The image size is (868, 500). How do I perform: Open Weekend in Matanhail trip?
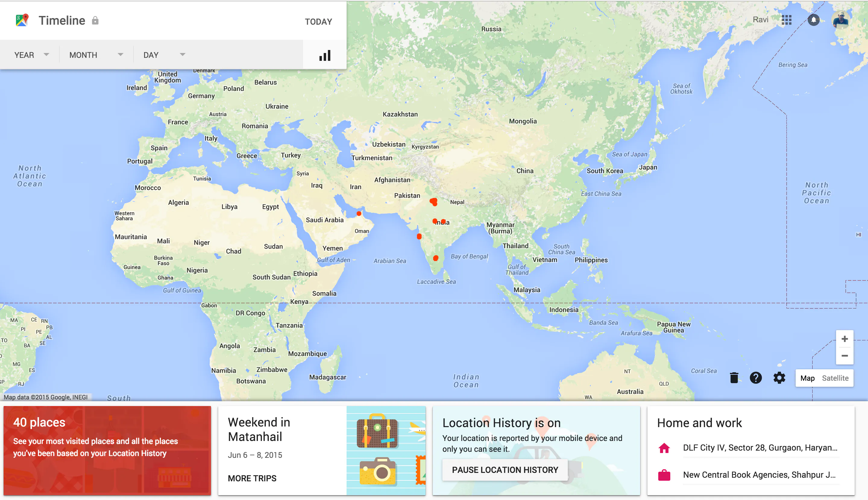coord(322,450)
